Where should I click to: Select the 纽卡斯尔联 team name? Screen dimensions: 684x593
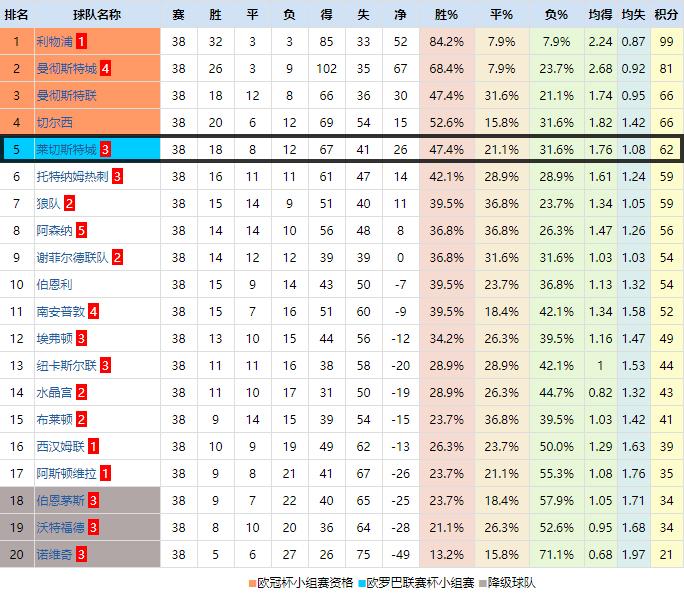[66, 365]
